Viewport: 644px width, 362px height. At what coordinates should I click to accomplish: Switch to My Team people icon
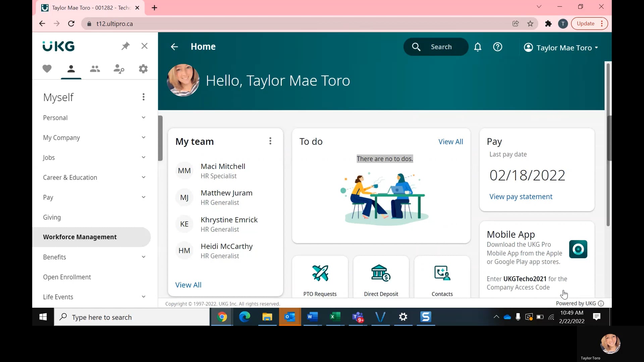click(95, 69)
